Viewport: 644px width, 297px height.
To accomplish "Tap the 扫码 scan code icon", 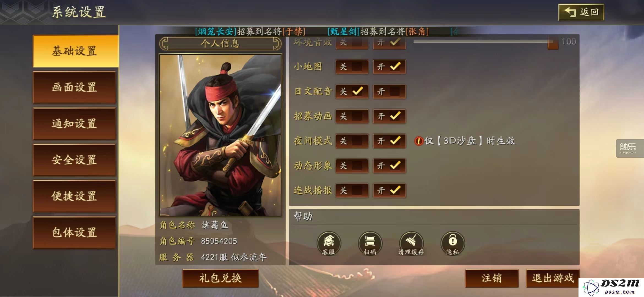I will pyautogui.click(x=370, y=243).
